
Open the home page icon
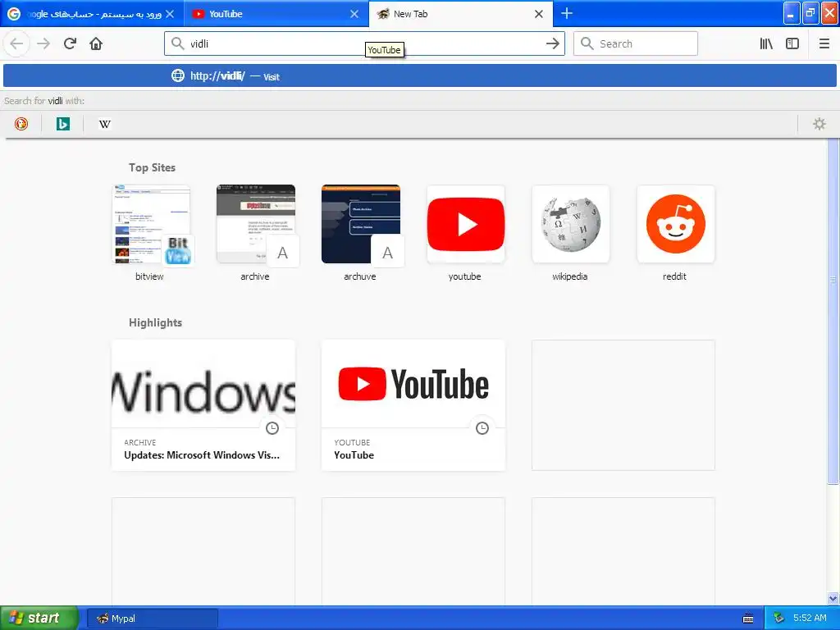point(96,43)
